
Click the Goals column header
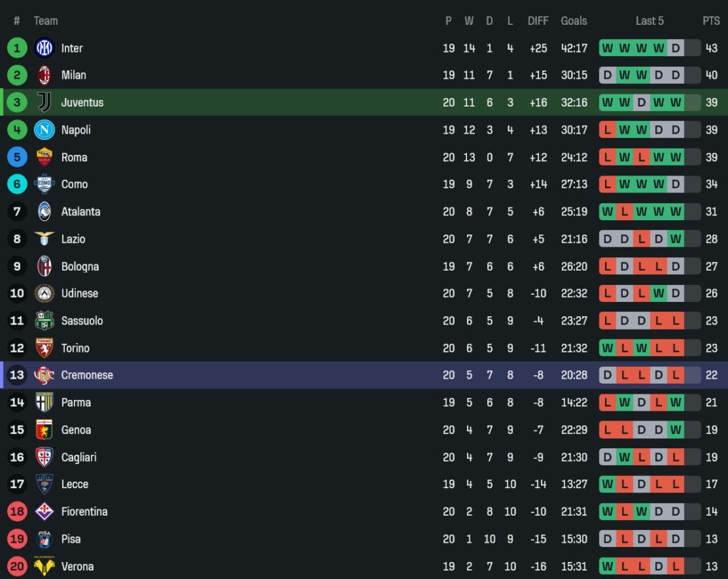(x=574, y=21)
